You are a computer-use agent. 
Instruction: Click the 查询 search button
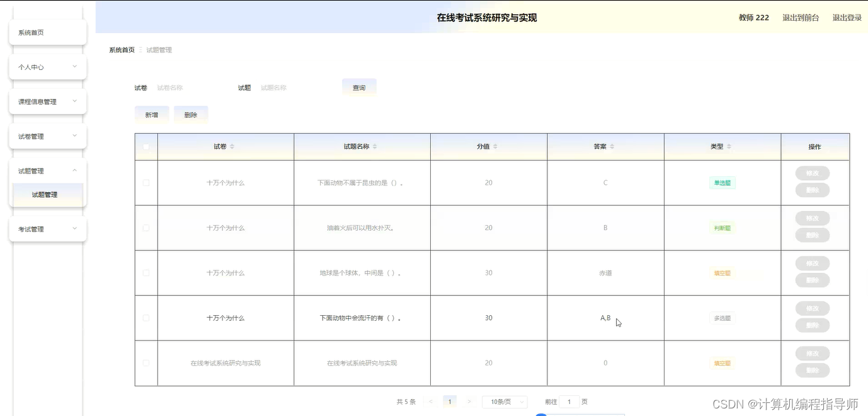point(359,88)
